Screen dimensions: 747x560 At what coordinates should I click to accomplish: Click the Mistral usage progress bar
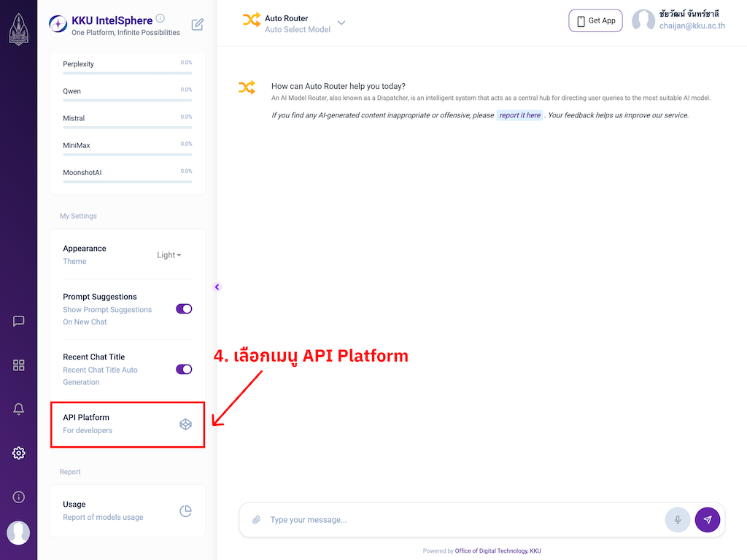click(128, 128)
